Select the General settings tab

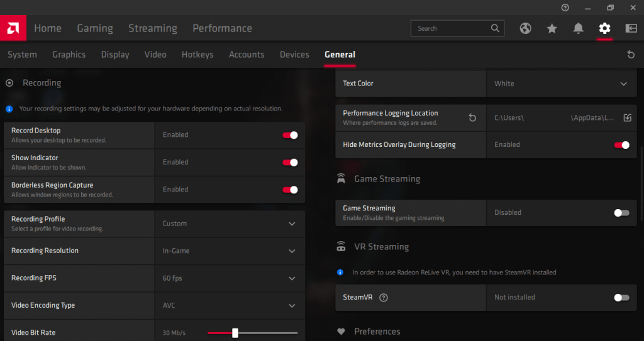coord(340,55)
